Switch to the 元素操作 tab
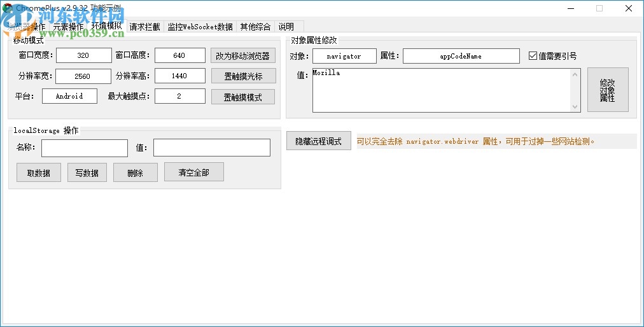Viewport: 644px width, 327px height. (68, 27)
